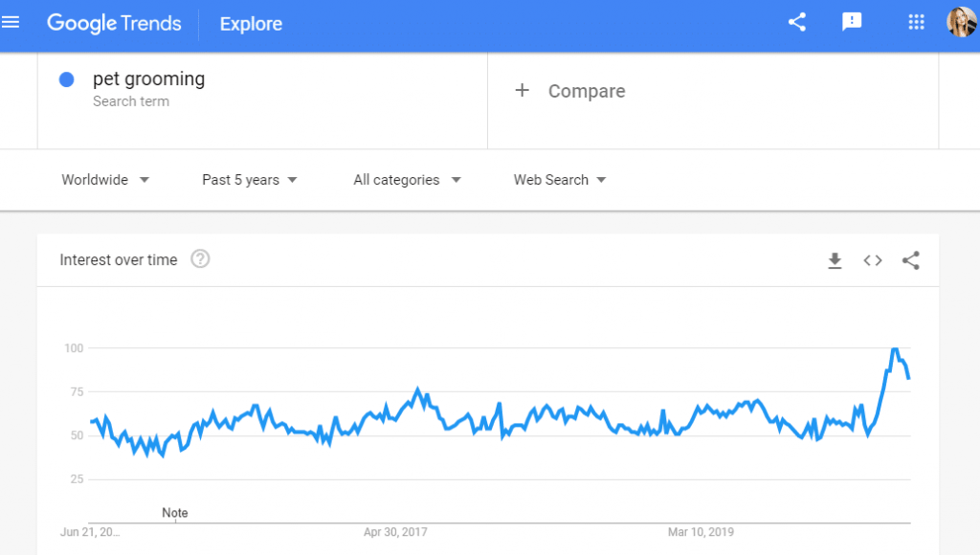Open the hamburger main menu

click(11, 23)
